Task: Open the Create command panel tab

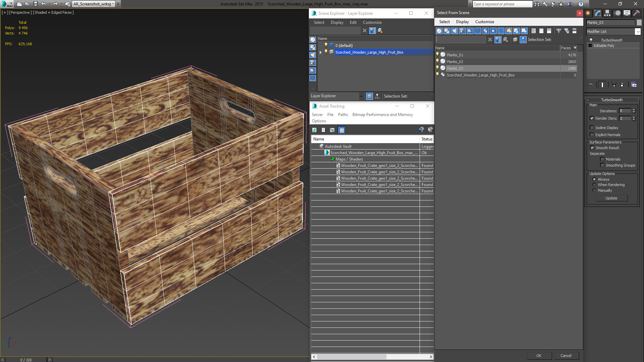Action: 588,13
